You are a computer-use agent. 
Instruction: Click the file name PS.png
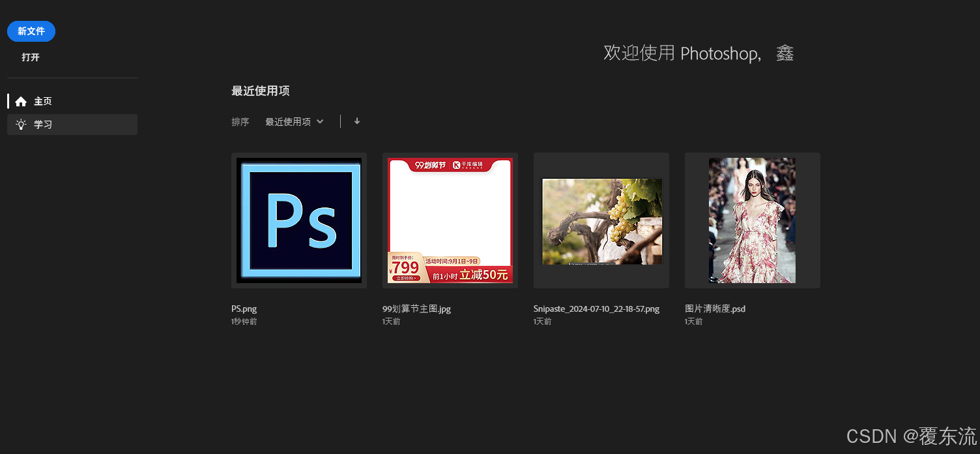pos(244,309)
